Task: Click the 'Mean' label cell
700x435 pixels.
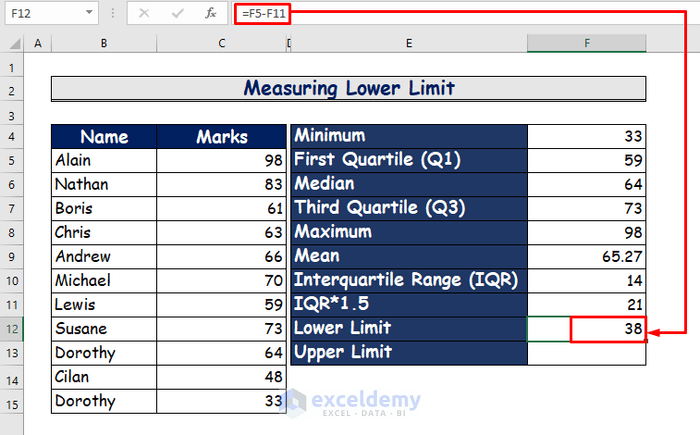Action: pyautogui.click(x=409, y=257)
